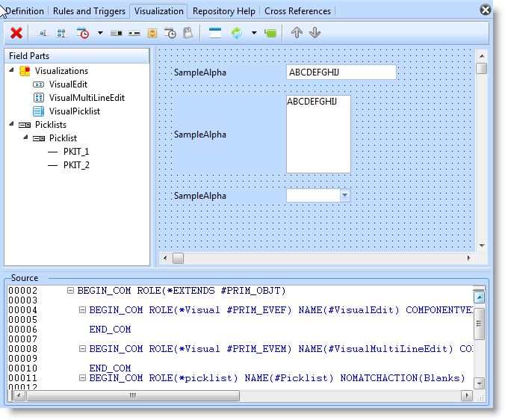The image size is (505, 420).
Task: Open the dropdown arrow beside the calendar icon
Action: tap(100, 33)
